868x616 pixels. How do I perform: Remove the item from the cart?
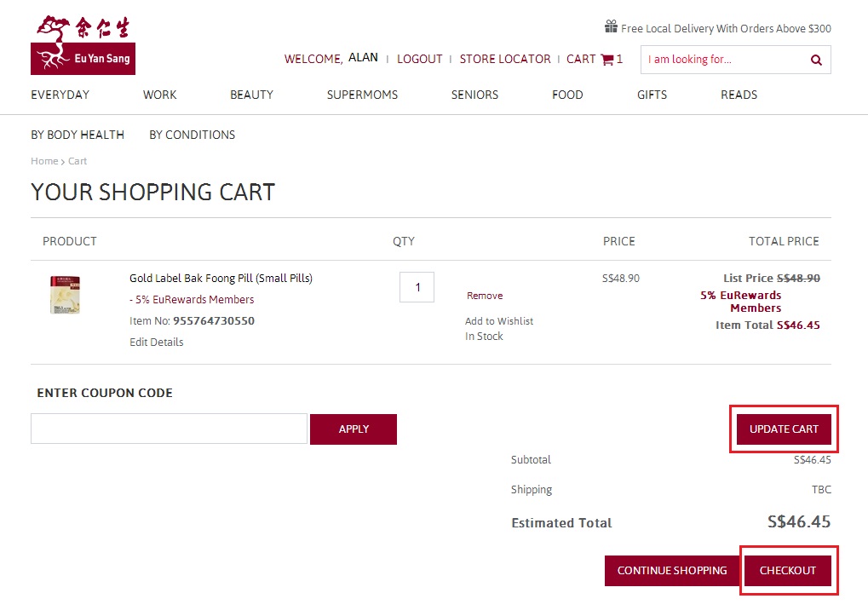pos(485,296)
